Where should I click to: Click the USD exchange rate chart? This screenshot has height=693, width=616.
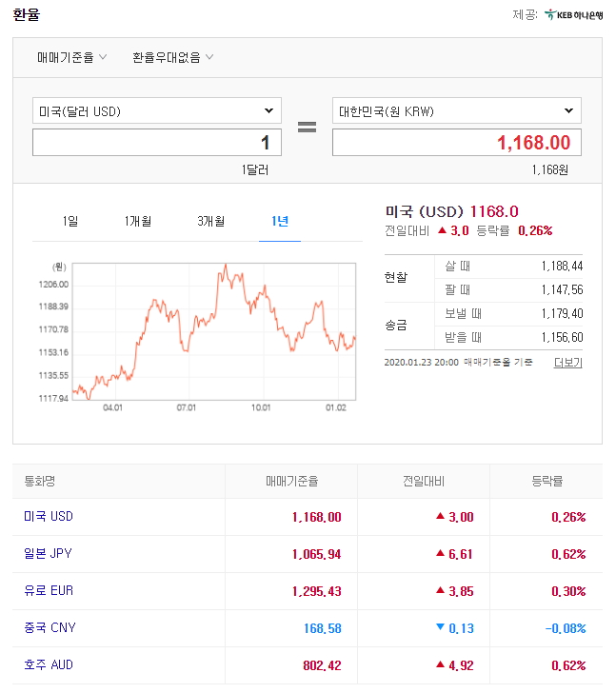click(x=214, y=331)
